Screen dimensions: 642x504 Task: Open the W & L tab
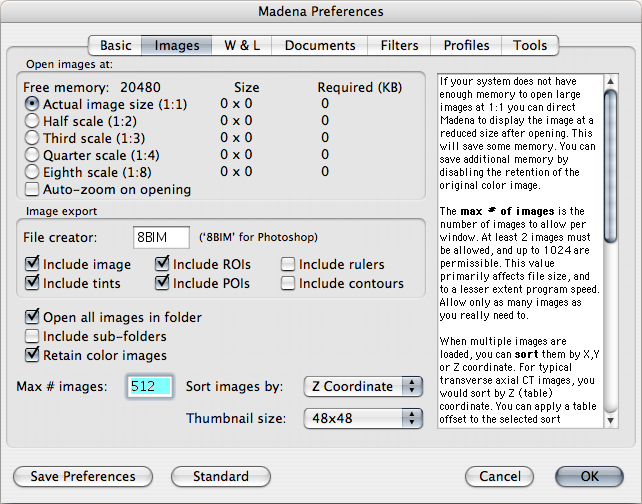[241, 45]
